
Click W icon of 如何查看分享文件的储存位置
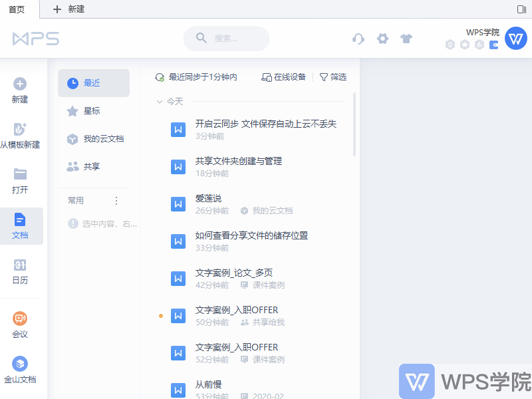tap(178, 241)
